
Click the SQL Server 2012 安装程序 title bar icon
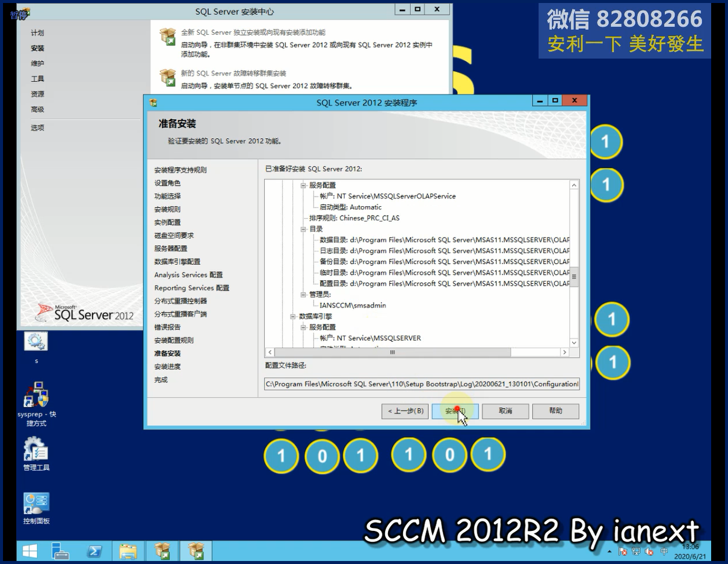click(x=153, y=103)
